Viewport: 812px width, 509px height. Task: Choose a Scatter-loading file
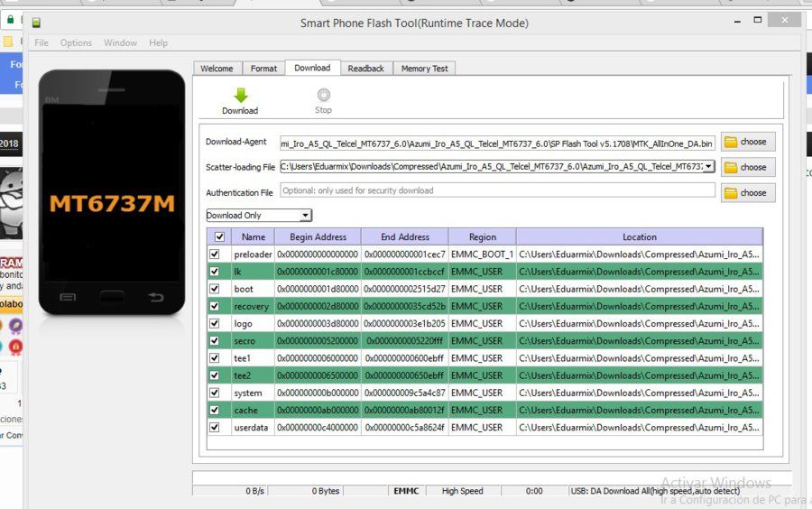pyautogui.click(x=748, y=167)
